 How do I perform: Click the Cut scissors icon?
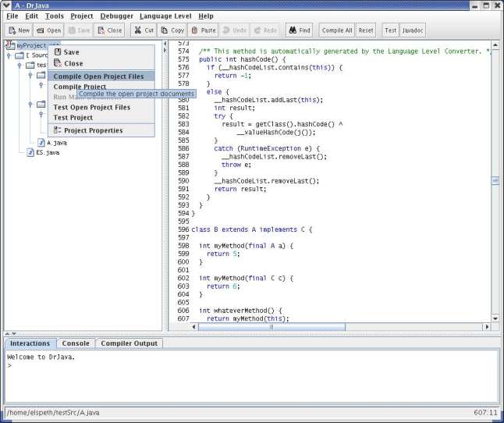point(137,30)
